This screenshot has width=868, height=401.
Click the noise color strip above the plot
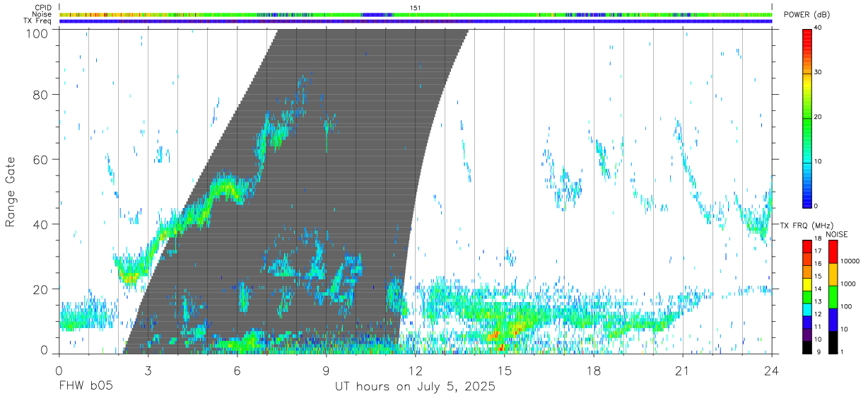pos(415,14)
